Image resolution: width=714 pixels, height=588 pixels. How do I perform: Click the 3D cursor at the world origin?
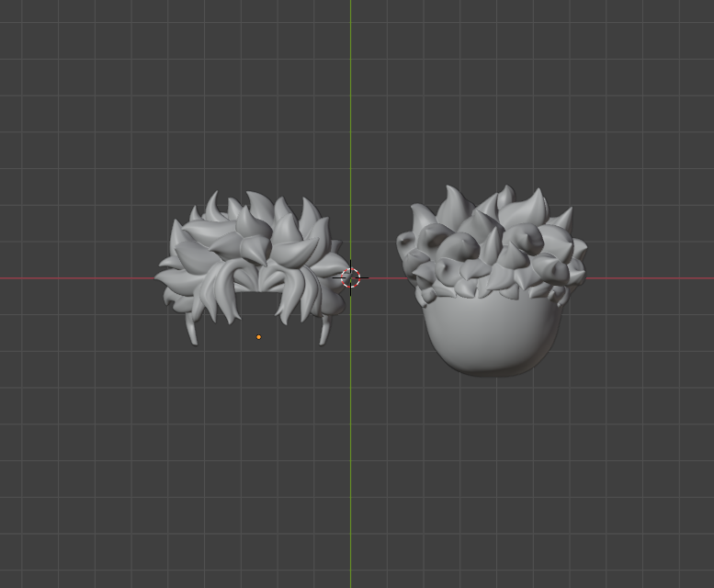(x=350, y=277)
